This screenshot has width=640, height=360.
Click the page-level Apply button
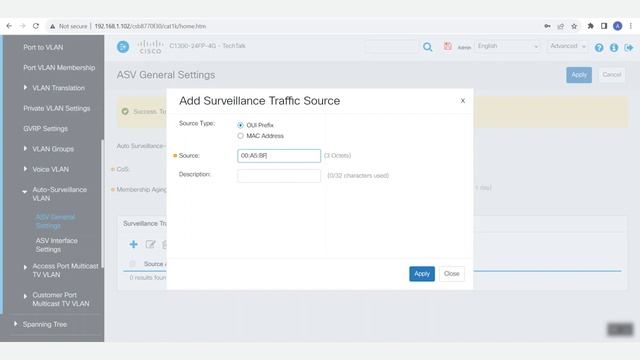(579, 75)
